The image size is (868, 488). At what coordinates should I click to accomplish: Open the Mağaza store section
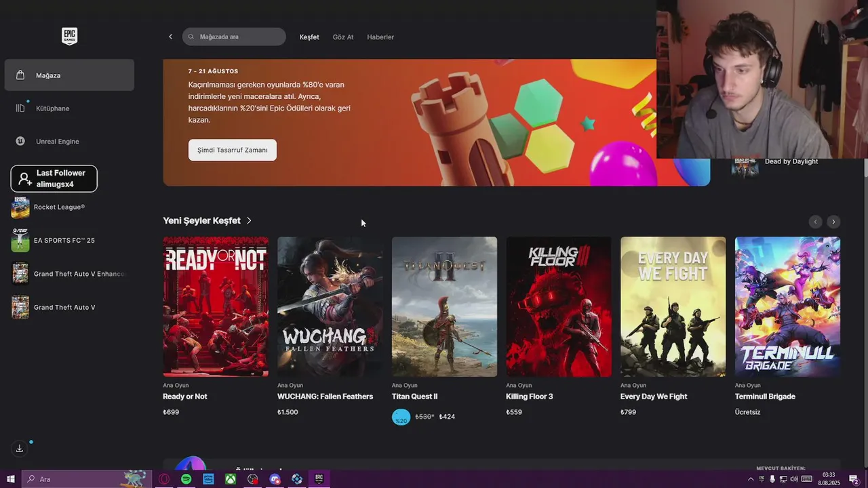click(x=69, y=75)
